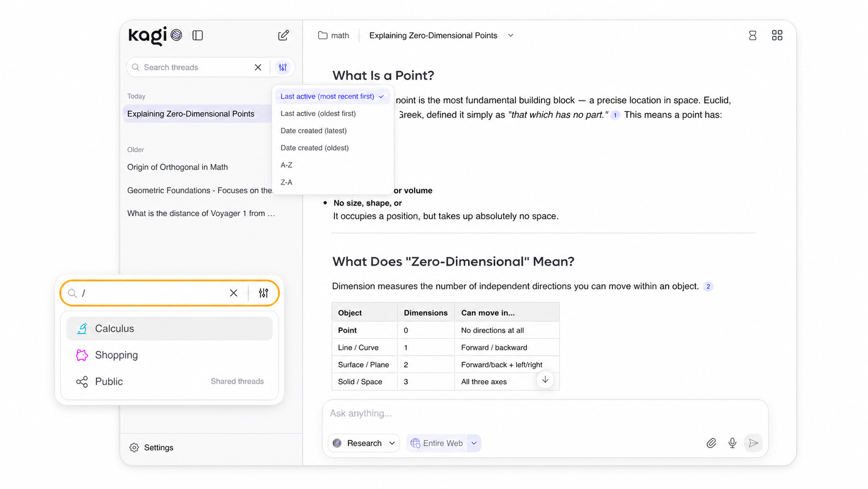
Task: Open the Research mode dropdown
Action: click(x=364, y=443)
